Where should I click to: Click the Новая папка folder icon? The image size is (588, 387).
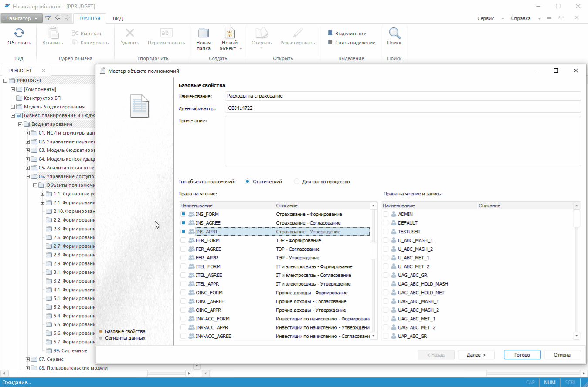click(203, 33)
